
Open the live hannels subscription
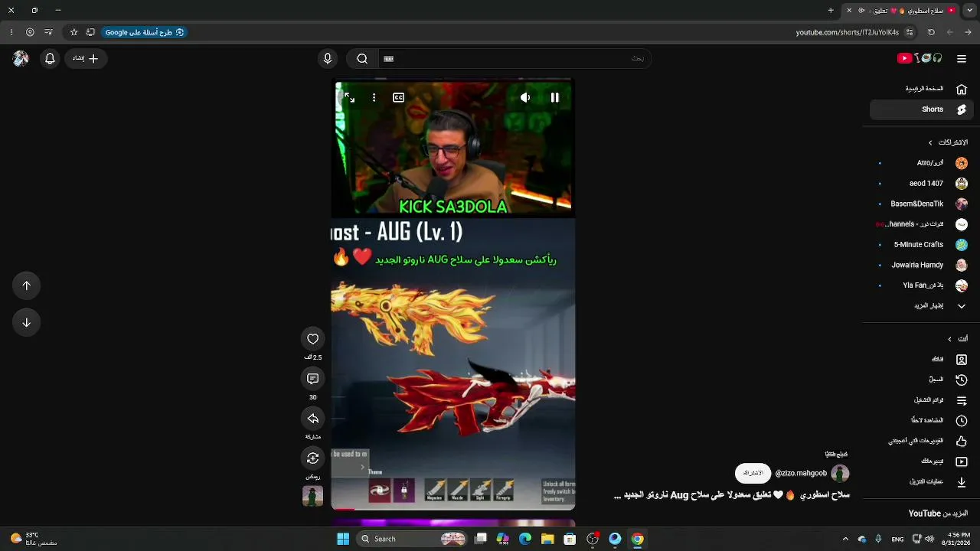click(x=920, y=224)
